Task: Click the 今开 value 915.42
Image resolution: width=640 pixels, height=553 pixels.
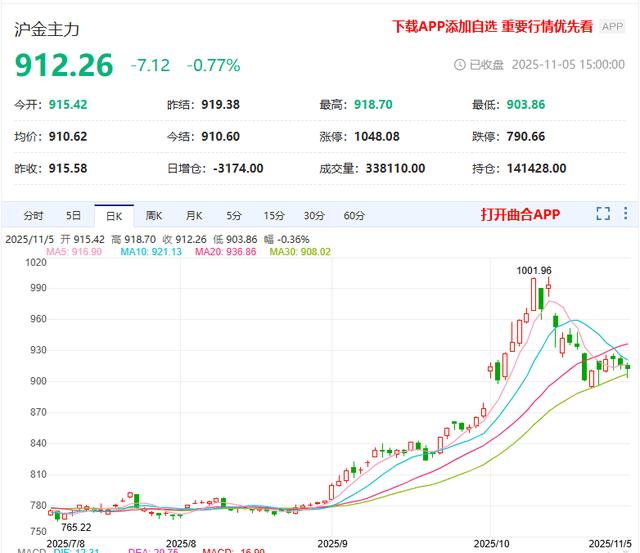Action: coord(68,105)
